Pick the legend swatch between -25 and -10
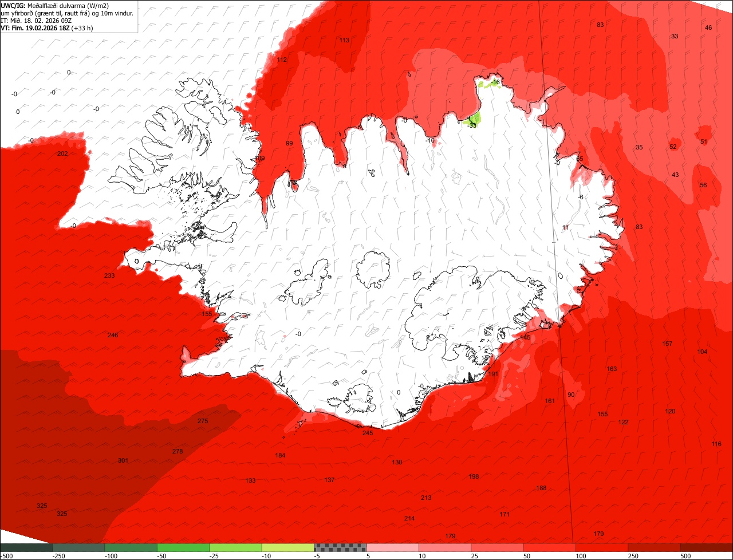 (236, 547)
